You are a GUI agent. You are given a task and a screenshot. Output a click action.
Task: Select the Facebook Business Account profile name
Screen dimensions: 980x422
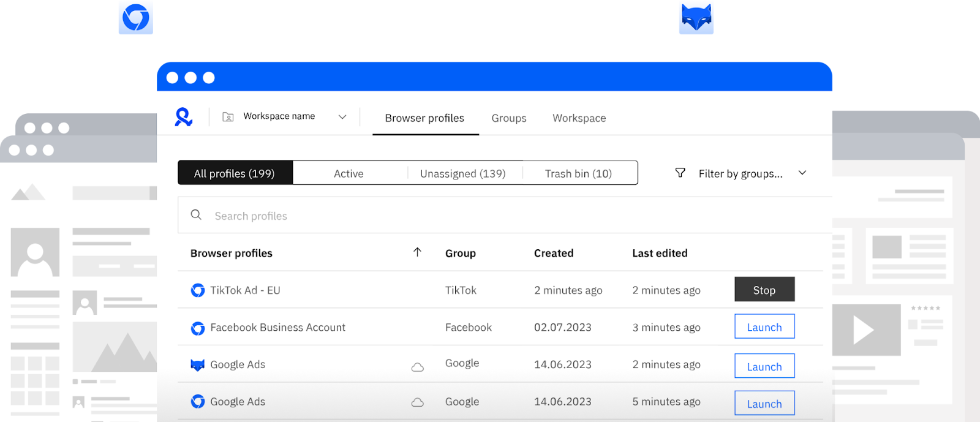point(277,328)
